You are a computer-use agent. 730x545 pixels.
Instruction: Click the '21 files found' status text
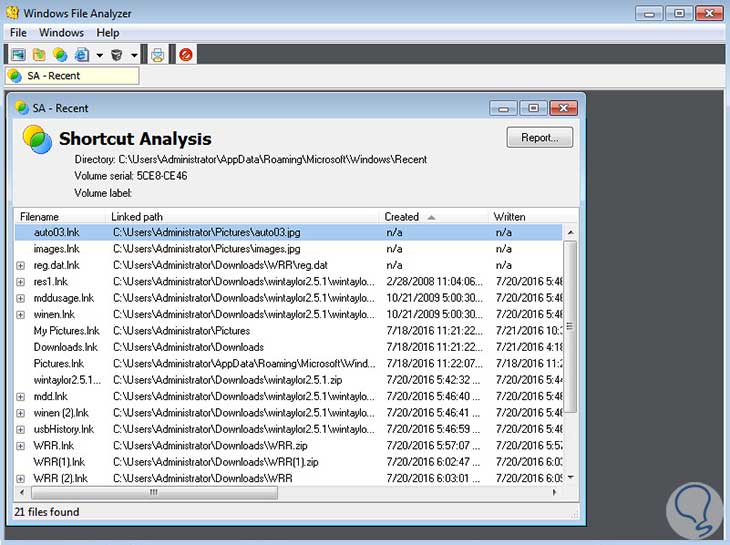(47, 512)
